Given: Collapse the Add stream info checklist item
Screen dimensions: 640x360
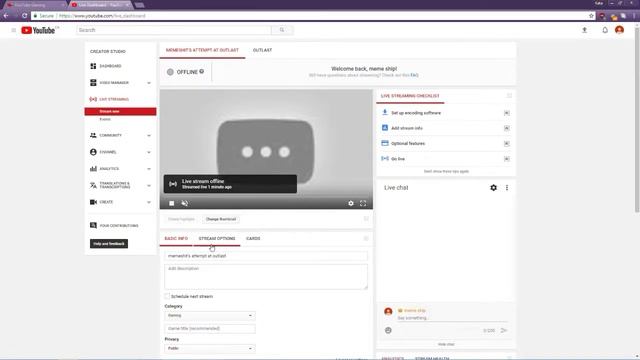Looking at the screenshot, I should coord(507,128).
